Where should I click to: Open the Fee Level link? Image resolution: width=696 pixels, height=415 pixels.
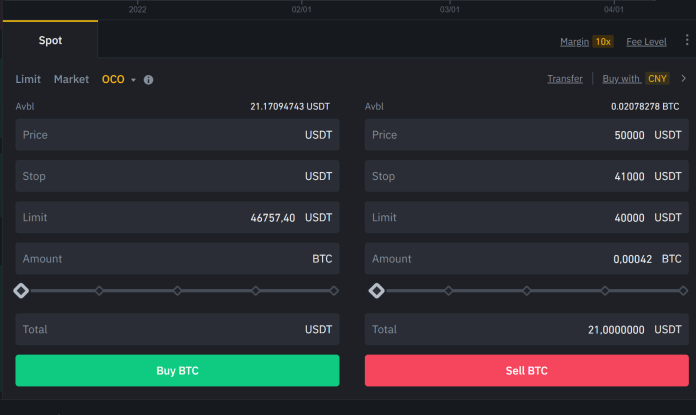(646, 42)
